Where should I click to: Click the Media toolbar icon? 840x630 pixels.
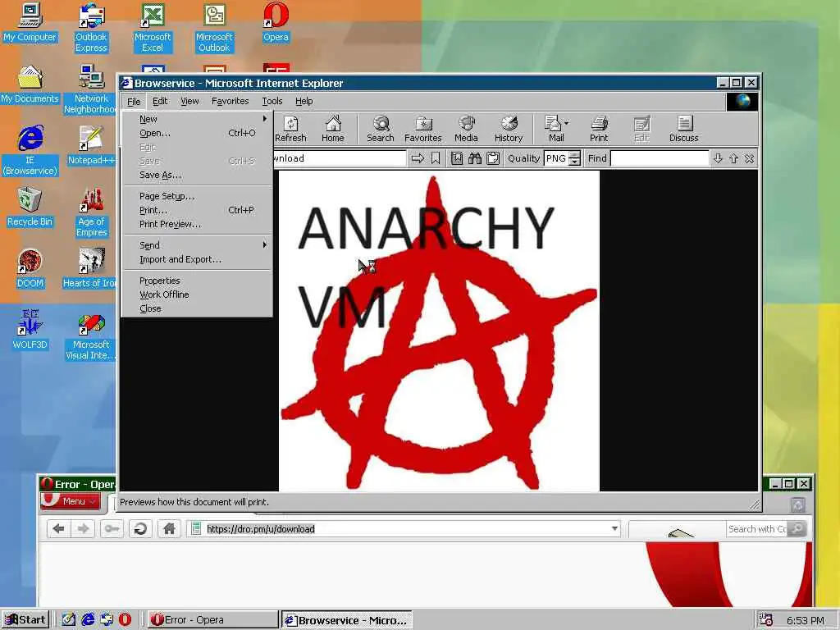click(466, 129)
